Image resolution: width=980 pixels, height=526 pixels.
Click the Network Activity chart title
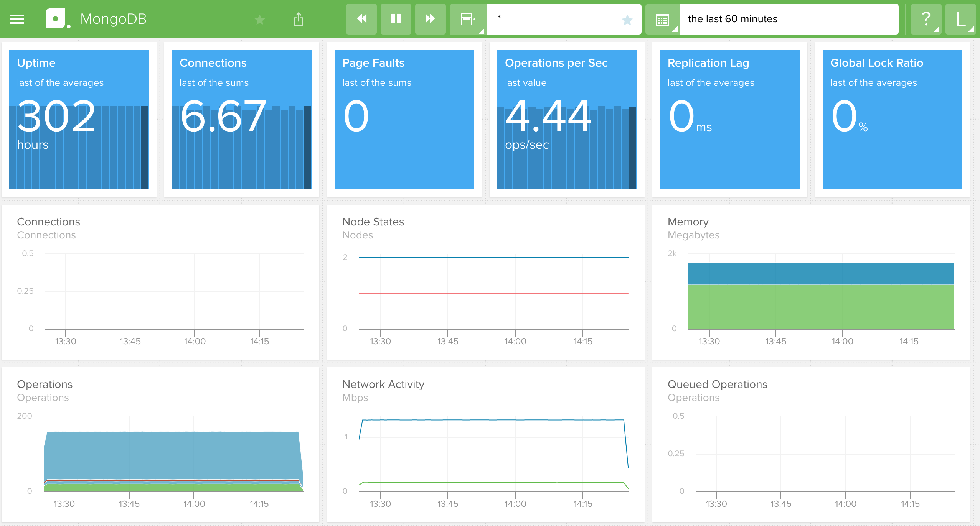tap(383, 384)
